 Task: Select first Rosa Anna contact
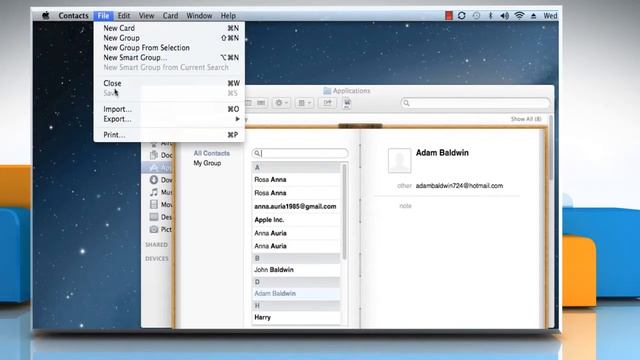click(296, 179)
